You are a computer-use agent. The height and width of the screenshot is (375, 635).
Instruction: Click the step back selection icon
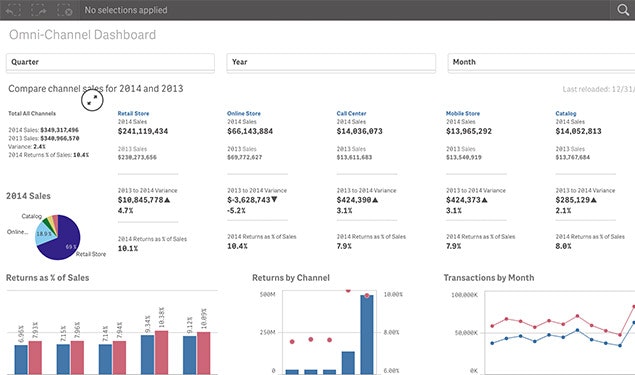click(13, 10)
